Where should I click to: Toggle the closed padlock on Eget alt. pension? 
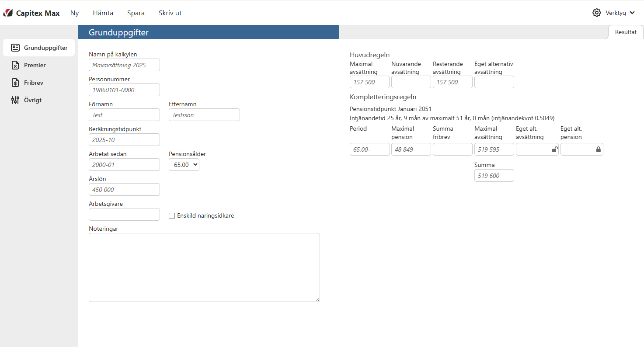598,149
